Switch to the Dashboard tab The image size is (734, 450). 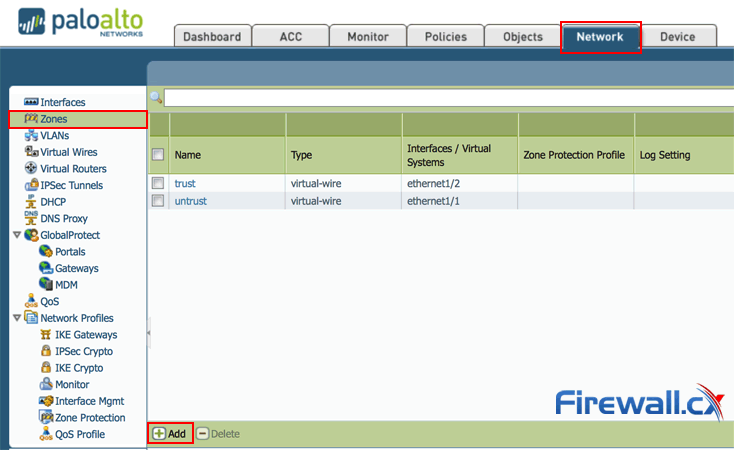point(212,36)
